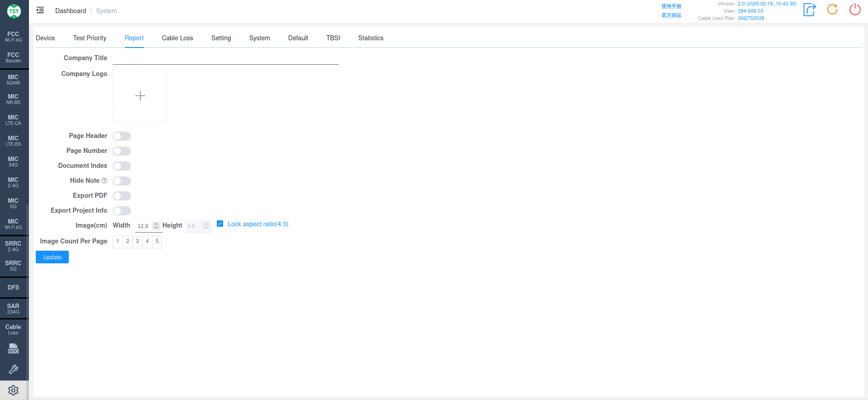Open MIC 34G module

[x=14, y=162]
